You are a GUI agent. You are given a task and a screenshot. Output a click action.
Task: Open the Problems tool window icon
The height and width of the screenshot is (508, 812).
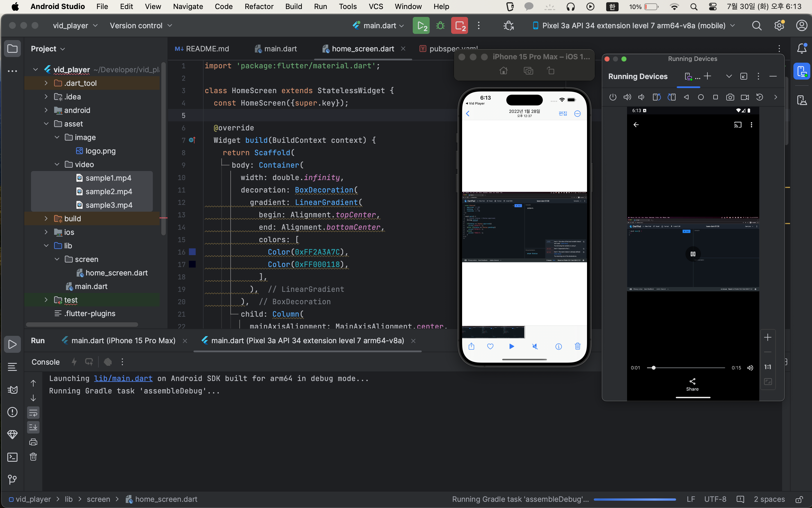pos(12,412)
